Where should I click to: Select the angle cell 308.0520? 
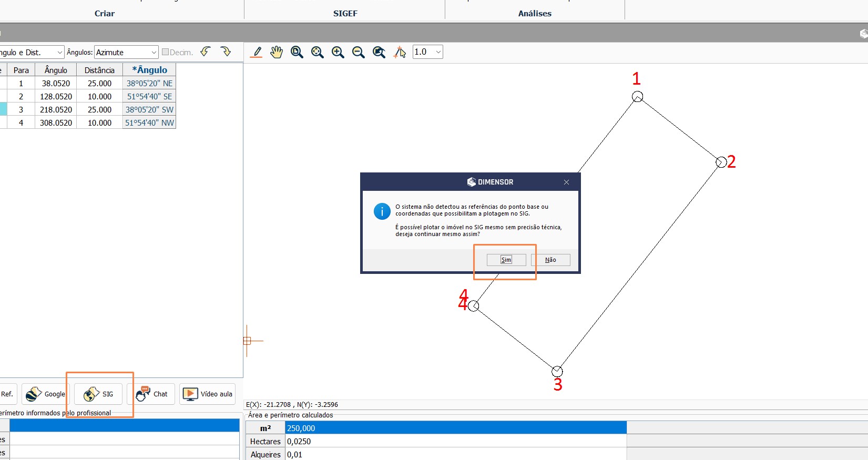coord(56,122)
